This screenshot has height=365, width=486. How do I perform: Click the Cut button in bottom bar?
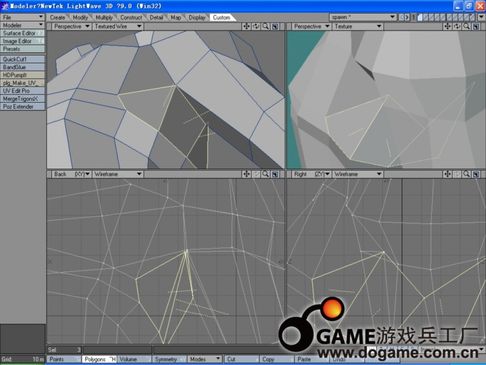click(242, 359)
